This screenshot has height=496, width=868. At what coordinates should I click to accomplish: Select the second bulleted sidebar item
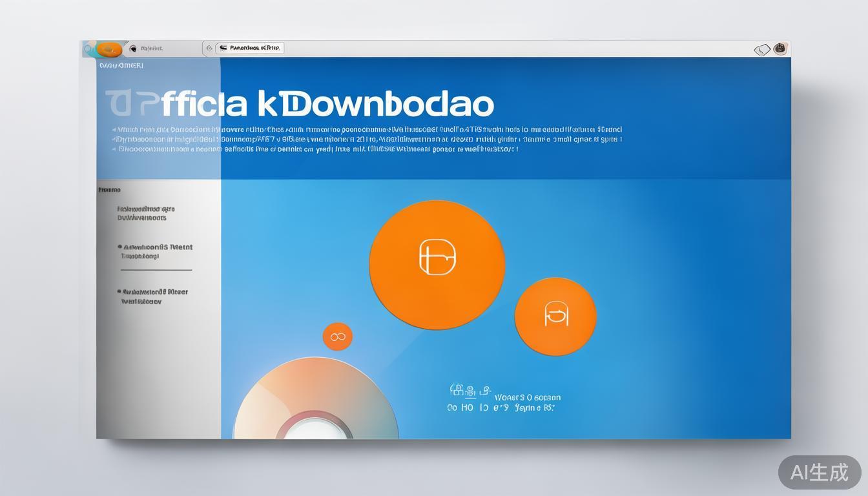click(155, 251)
